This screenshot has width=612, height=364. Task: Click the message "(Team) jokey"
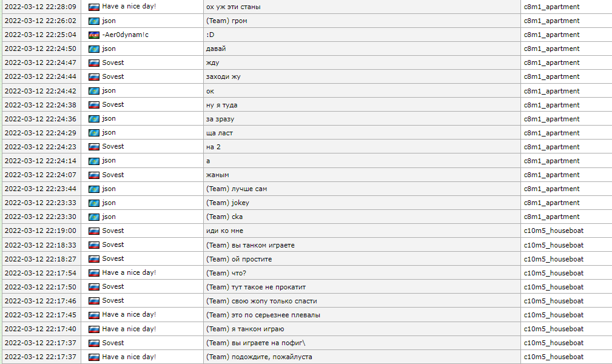[x=227, y=203]
